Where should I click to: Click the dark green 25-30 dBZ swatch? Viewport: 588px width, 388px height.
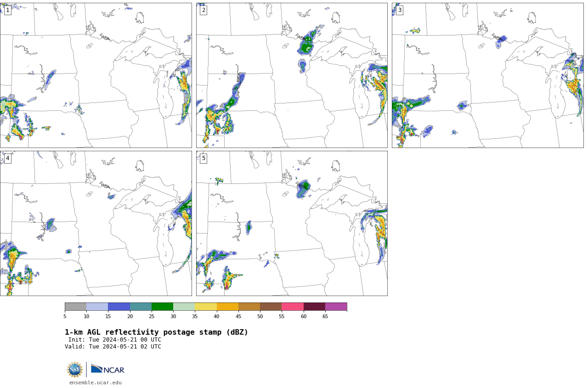(x=162, y=307)
